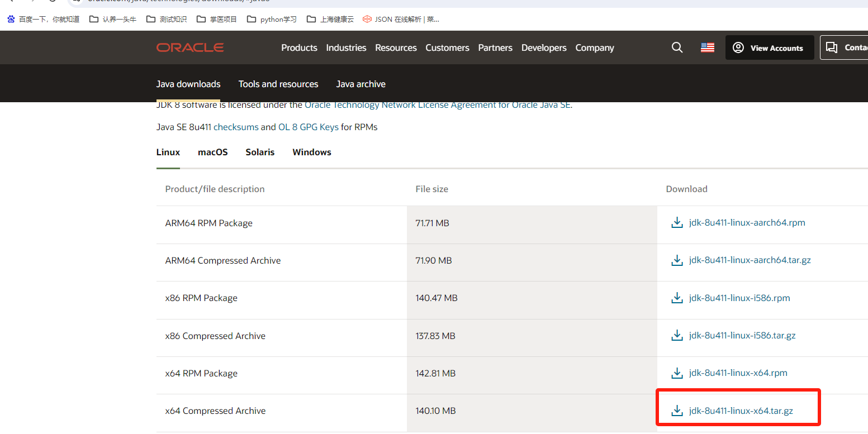Viewport: 868px width, 434px height.
Task: Switch to the Solaris tab
Action: pos(260,152)
